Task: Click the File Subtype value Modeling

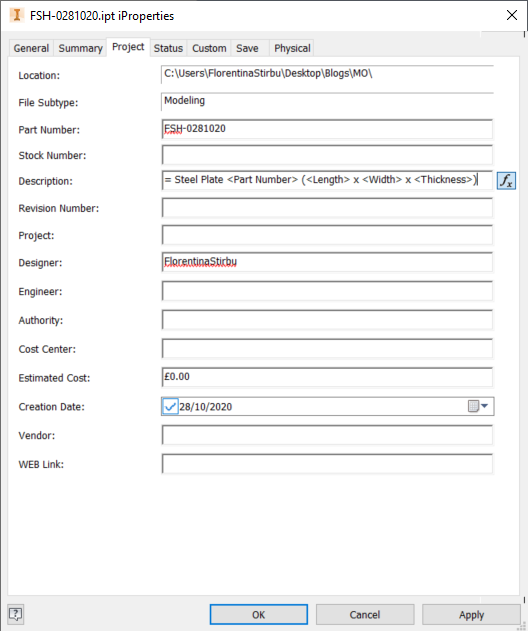Action: pyautogui.click(x=184, y=101)
